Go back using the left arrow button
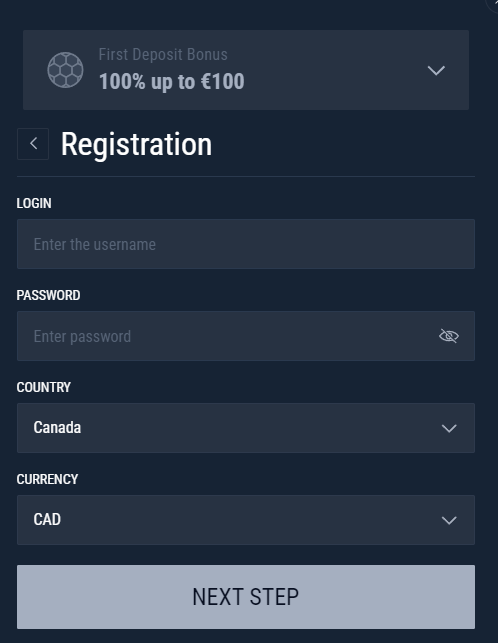 pyautogui.click(x=33, y=144)
